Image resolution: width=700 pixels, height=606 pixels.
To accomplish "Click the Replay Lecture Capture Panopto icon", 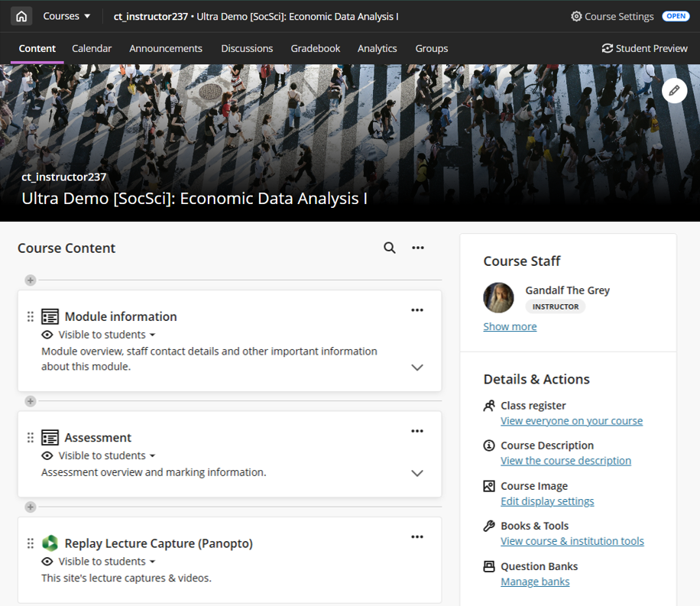I will click(50, 543).
